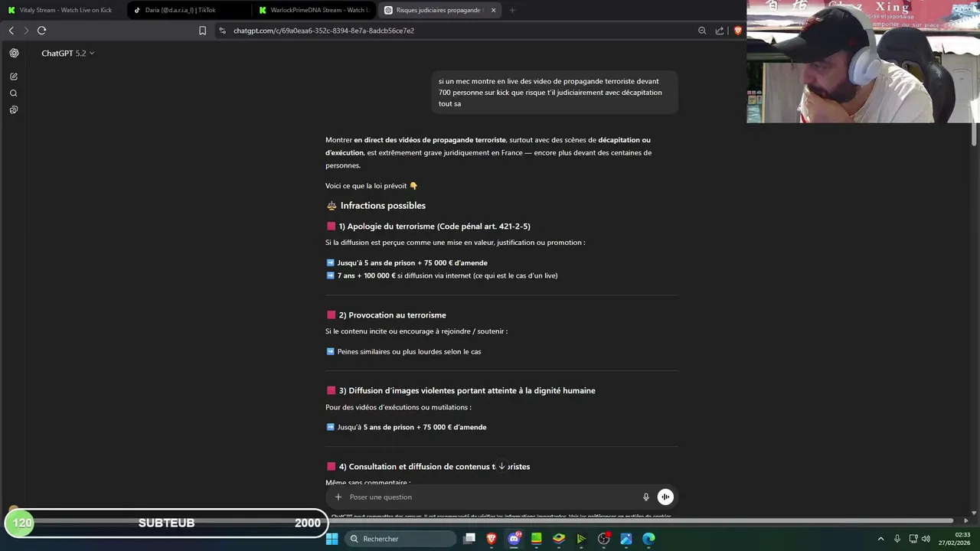The width and height of the screenshot is (980, 551).
Task: Click 'Si le contenu incite ou encourage' line
Action: [416, 331]
